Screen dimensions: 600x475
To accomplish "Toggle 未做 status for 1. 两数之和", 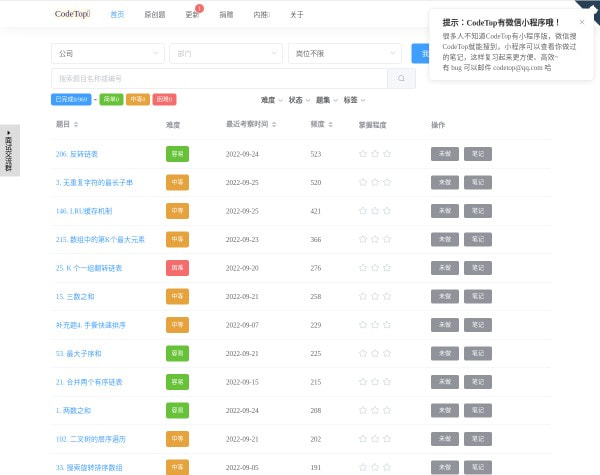I will [x=444, y=410].
